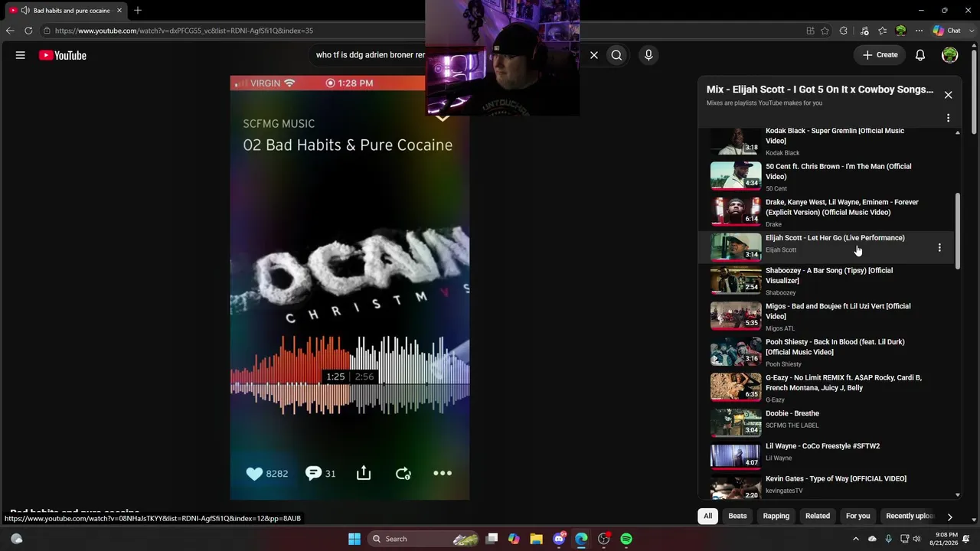Tap the repost icon in the video

tap(403, 474)
